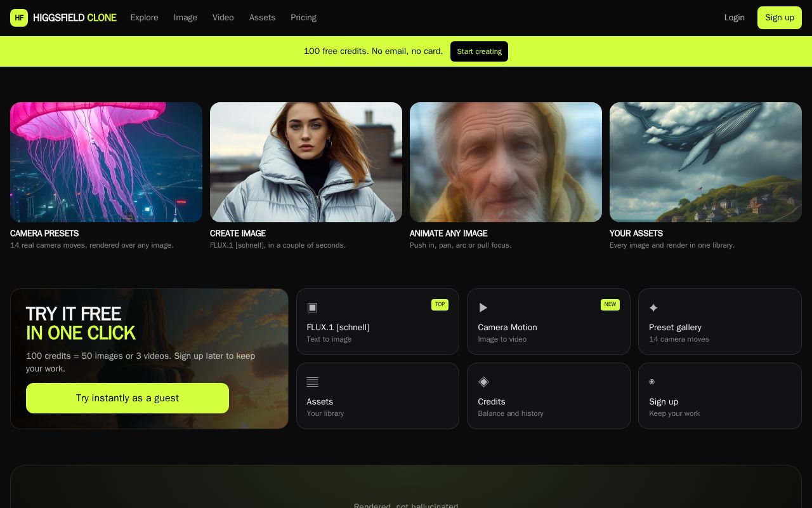
Task: Open Assets from the top navigation
Action: [x=262, y=18]
